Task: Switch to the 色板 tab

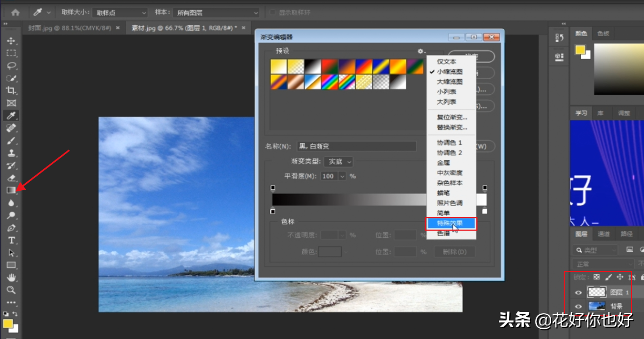Action: pos(604,33)
